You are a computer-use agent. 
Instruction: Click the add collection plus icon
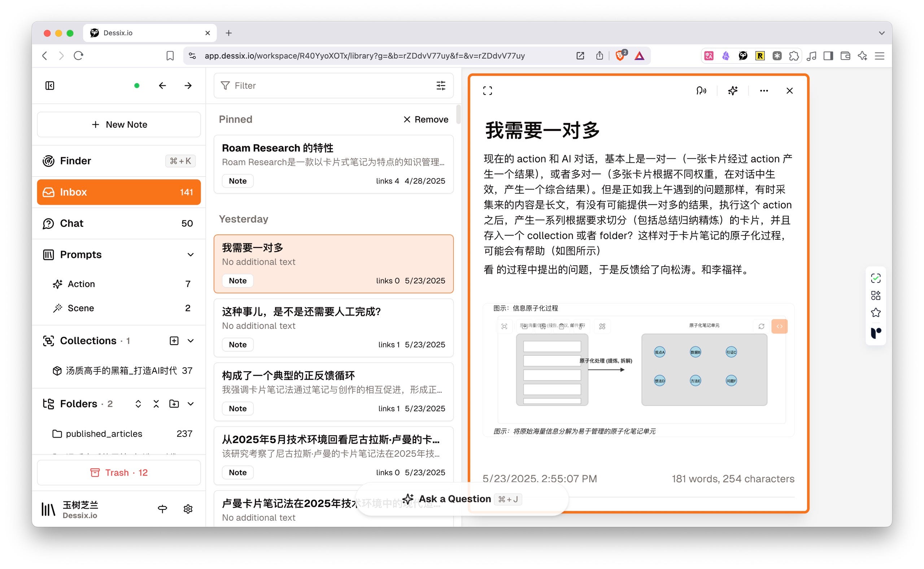point(174,340)
